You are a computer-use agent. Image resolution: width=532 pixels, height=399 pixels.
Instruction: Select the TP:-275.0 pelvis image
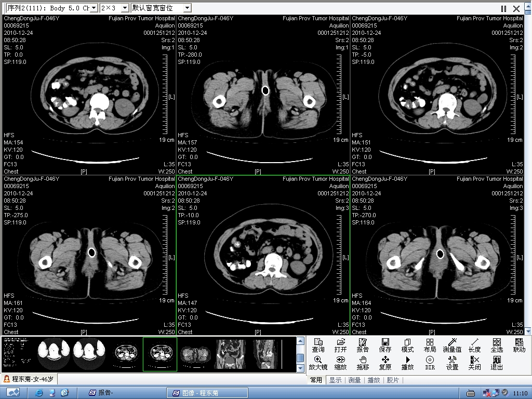pyautogui.click(x=89, y=255)
